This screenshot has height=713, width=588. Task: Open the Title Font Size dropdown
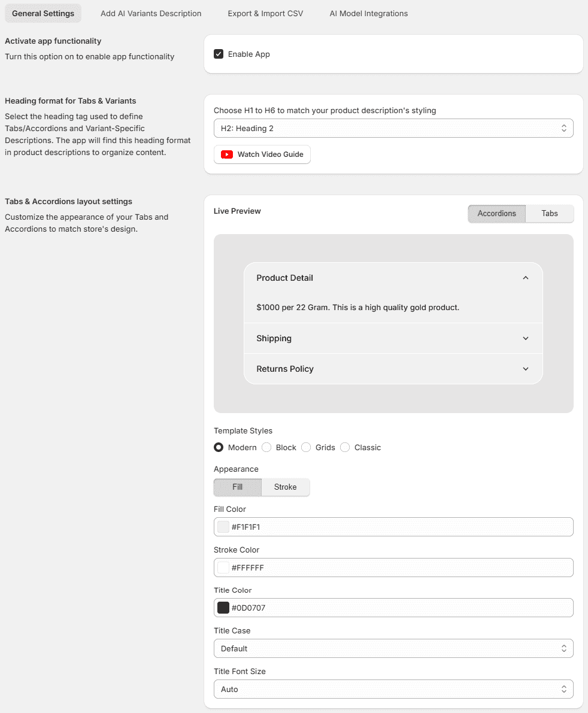coord(393,689)
